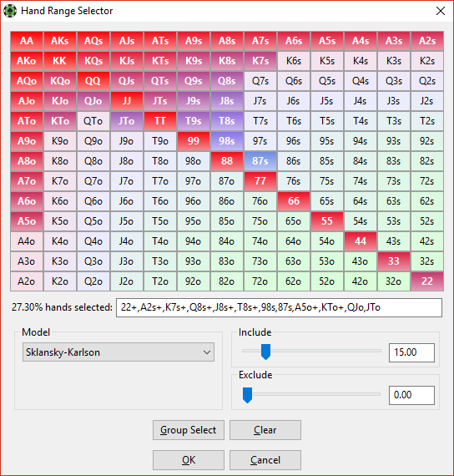Select the 72o hand cell
The height and width of the screenshot is (476, 454).
click(x=260, y=281)
